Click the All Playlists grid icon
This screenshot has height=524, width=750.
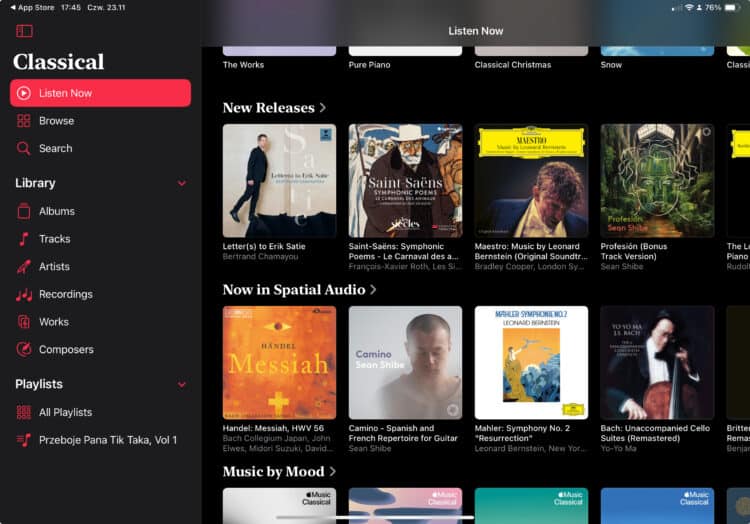point(23,412)
